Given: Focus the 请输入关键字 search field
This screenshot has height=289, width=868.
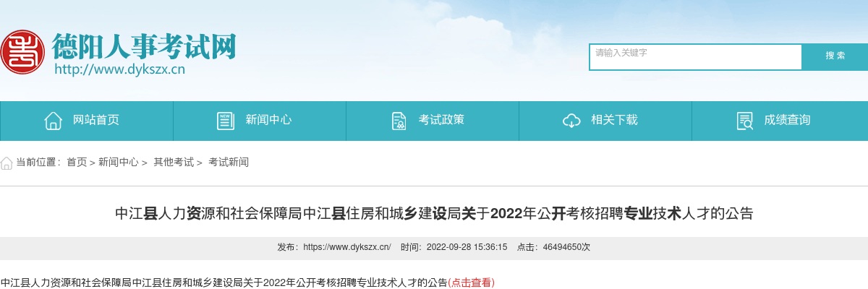Looking at the screenshot, I should [696, 57].
